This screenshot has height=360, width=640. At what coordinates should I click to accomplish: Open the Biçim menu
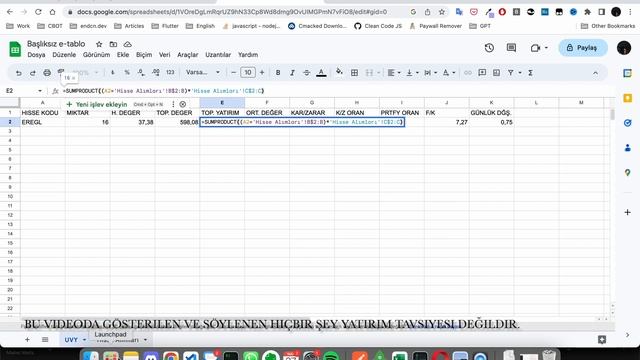click(144, 55)
